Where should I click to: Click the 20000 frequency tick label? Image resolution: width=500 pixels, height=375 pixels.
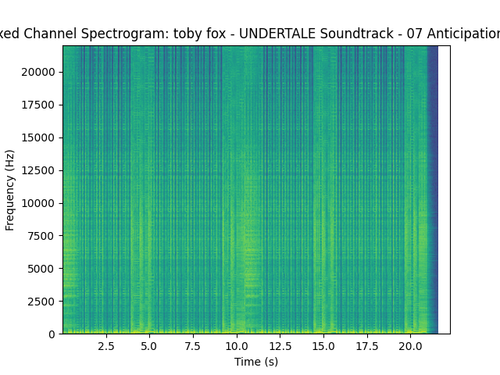38,72
